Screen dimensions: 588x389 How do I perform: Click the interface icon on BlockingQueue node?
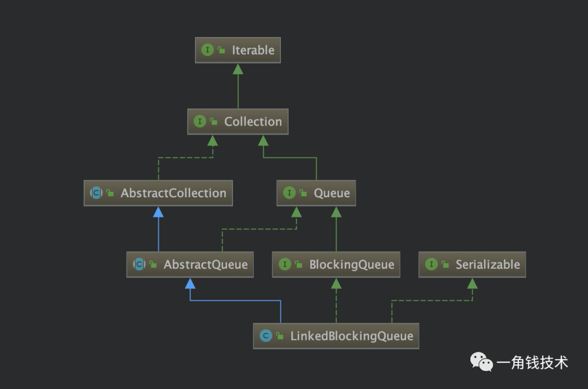click(x=285, y=264)
